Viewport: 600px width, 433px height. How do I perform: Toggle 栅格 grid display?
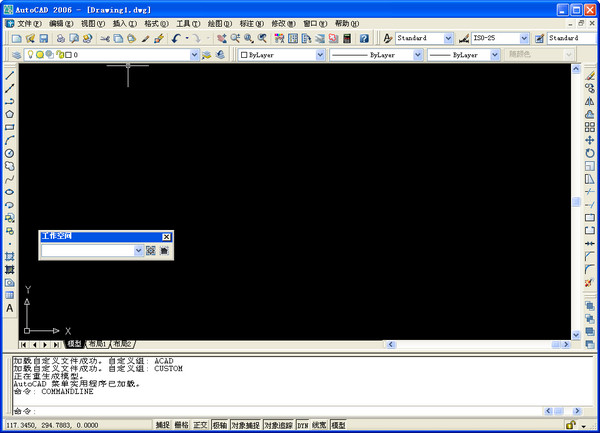(x=181, y=425)
